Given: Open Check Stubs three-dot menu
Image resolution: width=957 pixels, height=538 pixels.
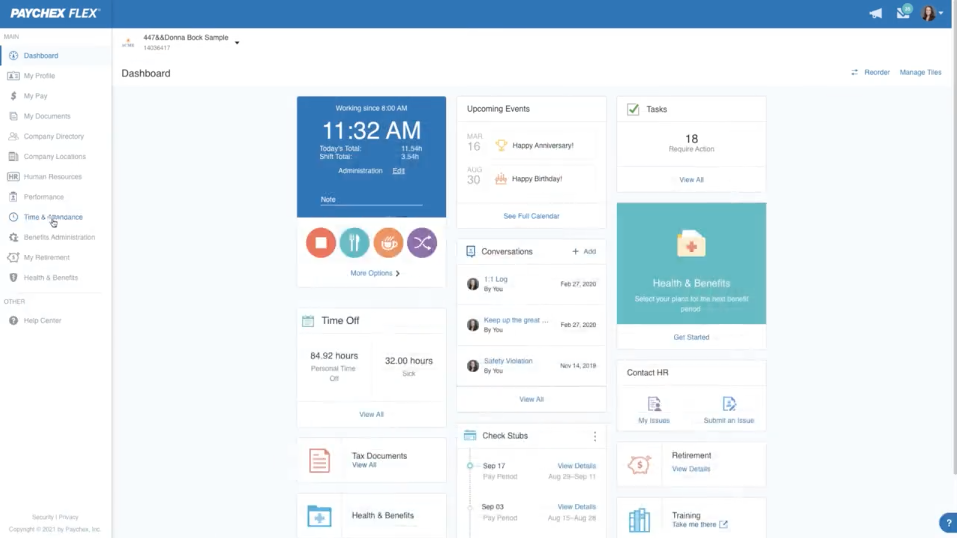Looking at the screenshot, I should (x=594, y=436).
